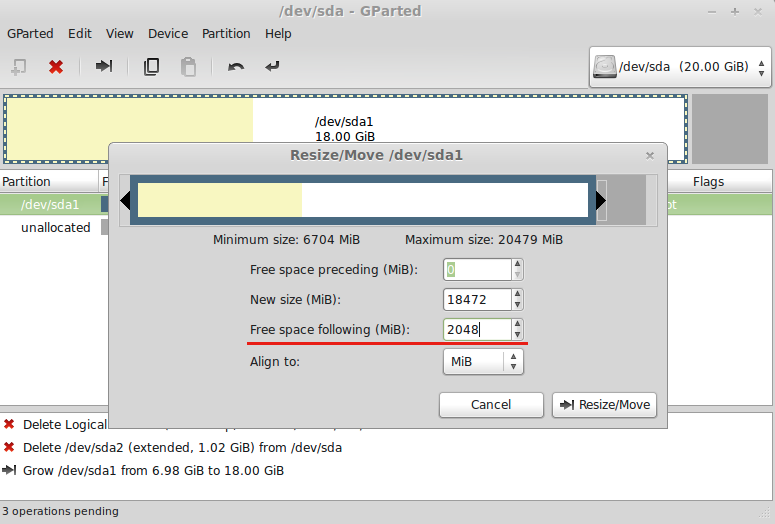
Task: Click the red Delete partition toolbar icon
Action: (x=56, y=67)
